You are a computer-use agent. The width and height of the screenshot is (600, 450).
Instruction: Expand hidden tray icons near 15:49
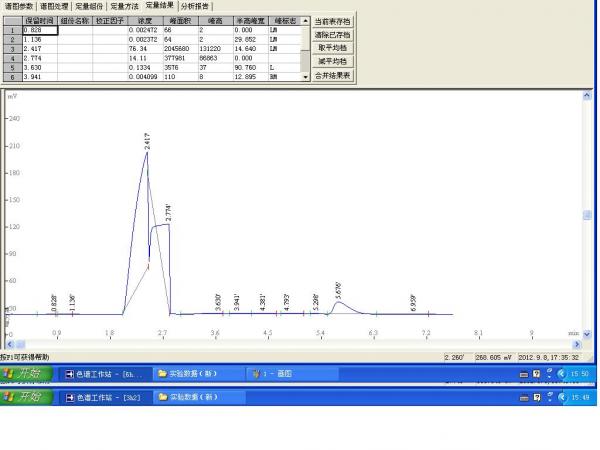(562, 397)
